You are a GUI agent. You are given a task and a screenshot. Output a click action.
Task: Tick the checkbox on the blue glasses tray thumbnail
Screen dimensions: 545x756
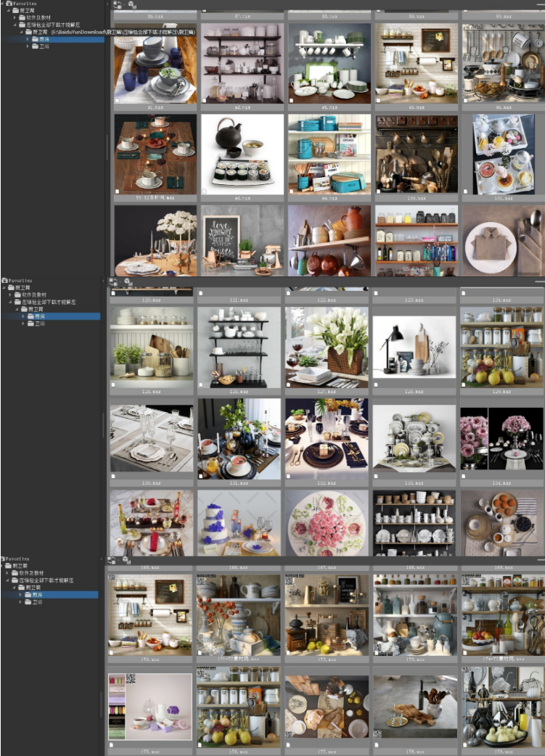(x=117, y=100)
